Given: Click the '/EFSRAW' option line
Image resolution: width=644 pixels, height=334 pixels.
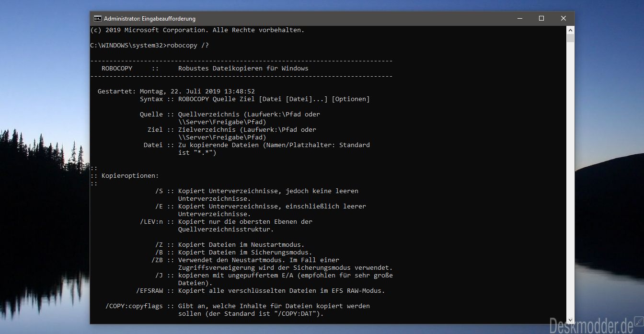Looking at the screenshot, I should tap(261, 291).
